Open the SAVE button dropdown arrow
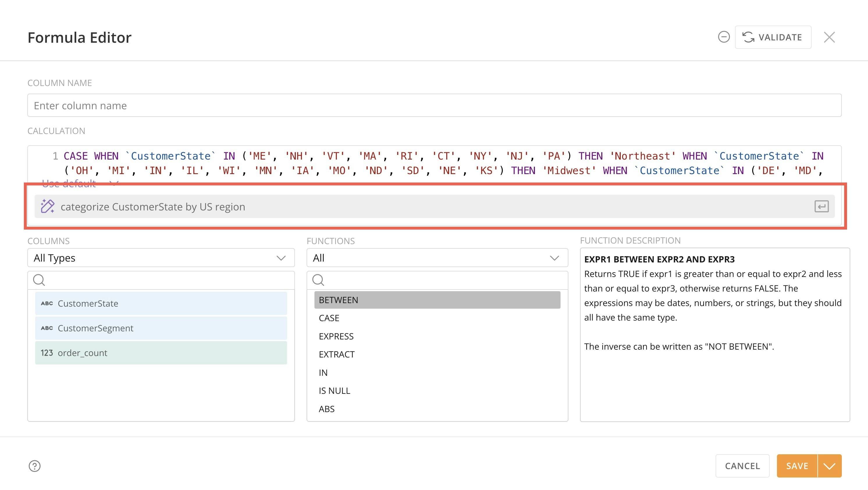The height and width of the screenshot is (490, 868). tap(829, 466)
